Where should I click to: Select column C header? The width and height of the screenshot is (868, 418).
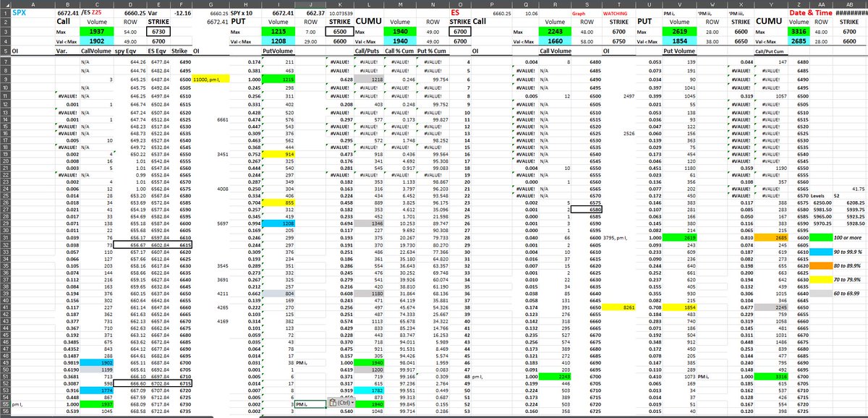pyautogui.click(x=95, y=4)
